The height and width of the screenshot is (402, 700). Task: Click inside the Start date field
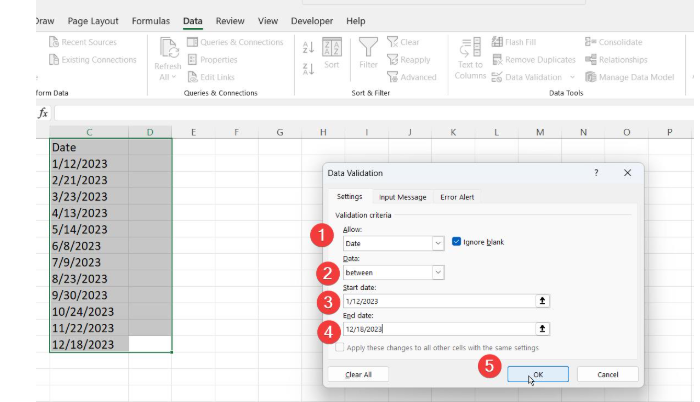(x=439, y=301)
